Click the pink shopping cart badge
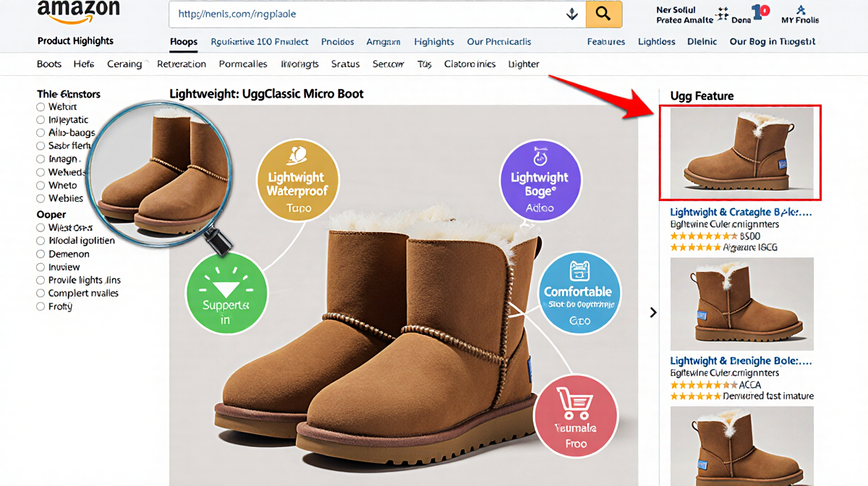868x486 pixels. point(576,414)
